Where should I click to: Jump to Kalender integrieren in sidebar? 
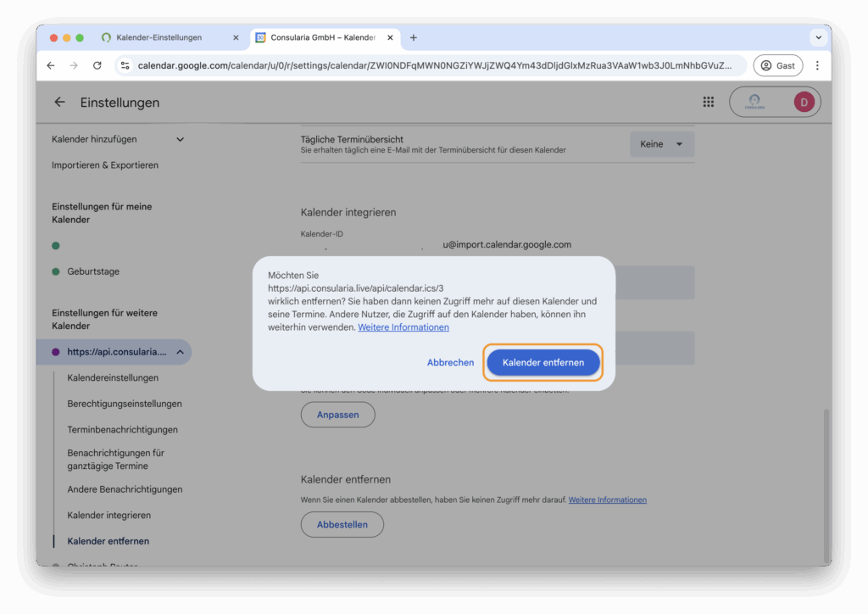click(109, 516)
